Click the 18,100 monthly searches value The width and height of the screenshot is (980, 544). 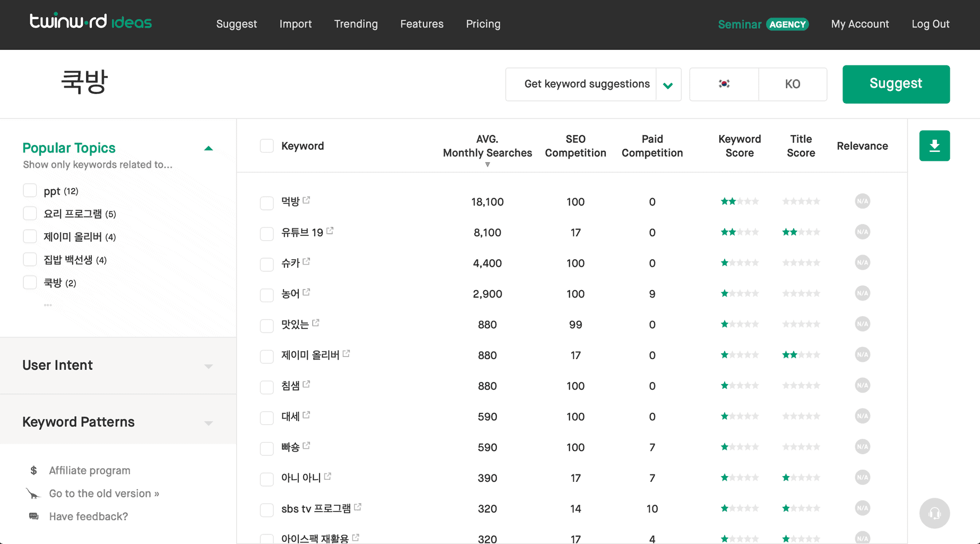tap(487, 202)
